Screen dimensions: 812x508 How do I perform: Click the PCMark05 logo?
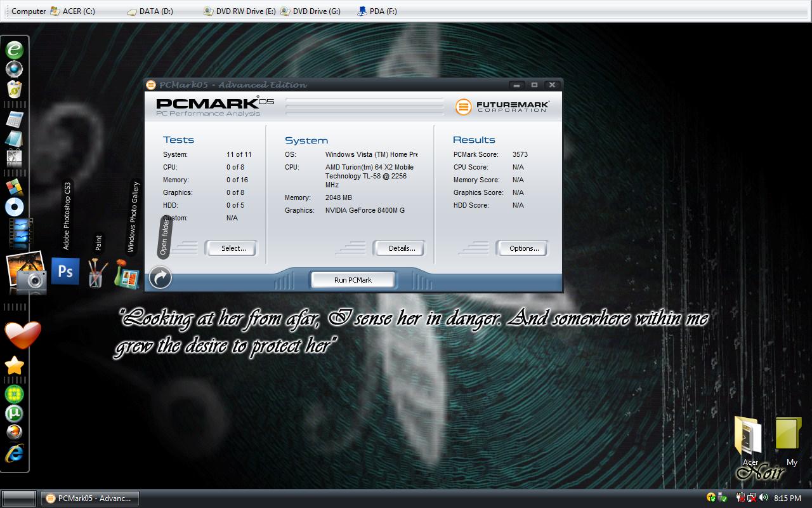pyautogui.click(x=215, y=106)
